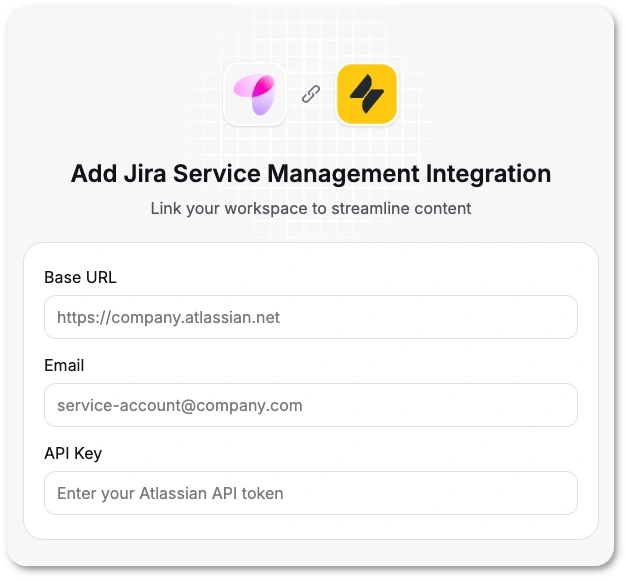
Task: Click the 'Link your workspace to streamline content' subtitle
Action: [311, 208]
